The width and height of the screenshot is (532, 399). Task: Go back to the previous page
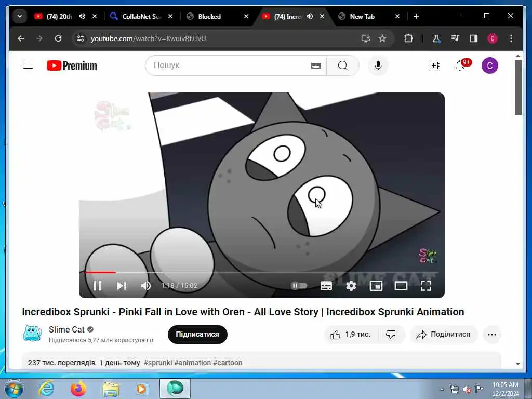point(21,38)
